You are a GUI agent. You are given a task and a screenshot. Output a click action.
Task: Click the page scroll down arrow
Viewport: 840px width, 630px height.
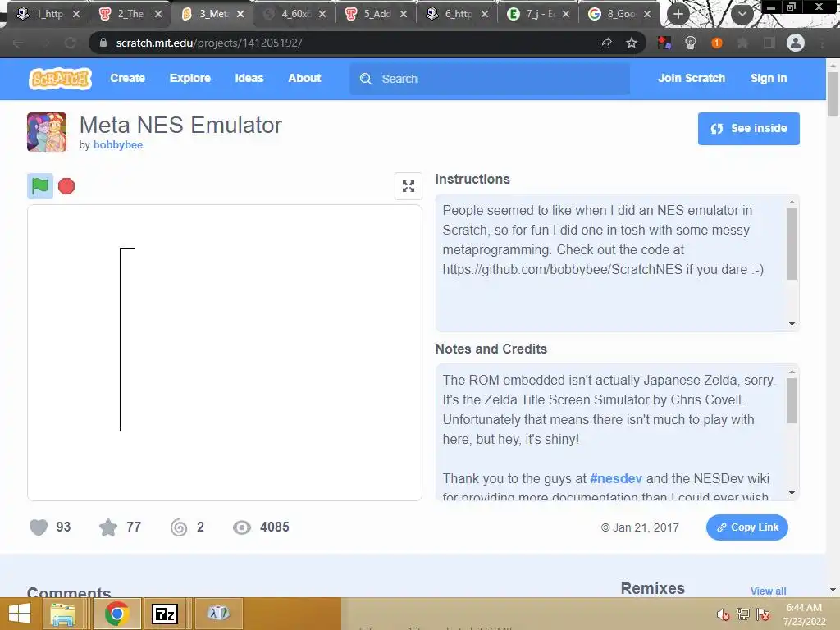(x=833, y=590)
